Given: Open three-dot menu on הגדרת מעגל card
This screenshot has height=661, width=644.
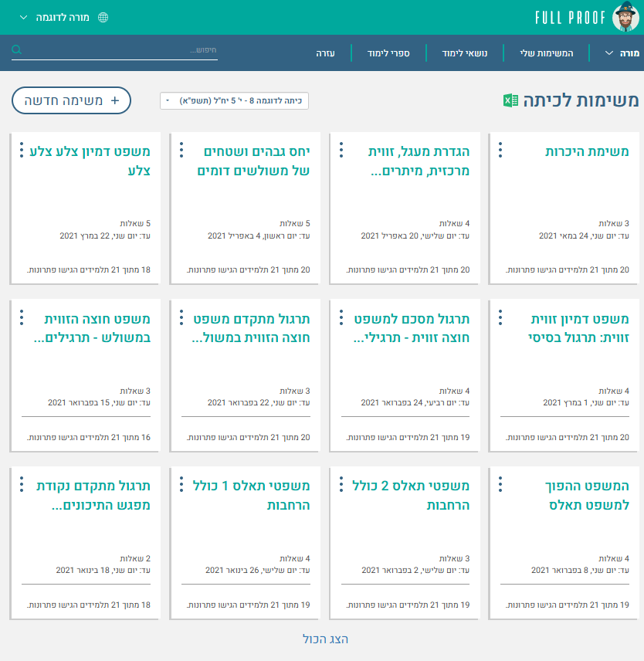Looking at the screenshot, I should tap(341, 151).
